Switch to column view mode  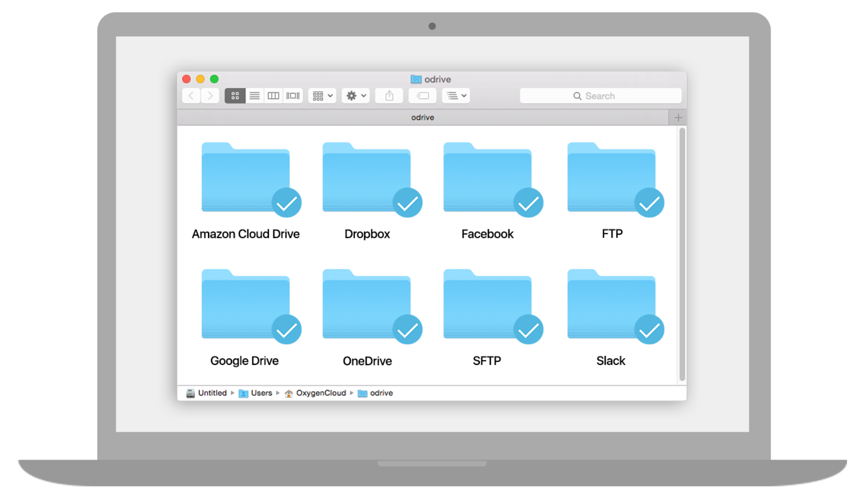point(273,96)
